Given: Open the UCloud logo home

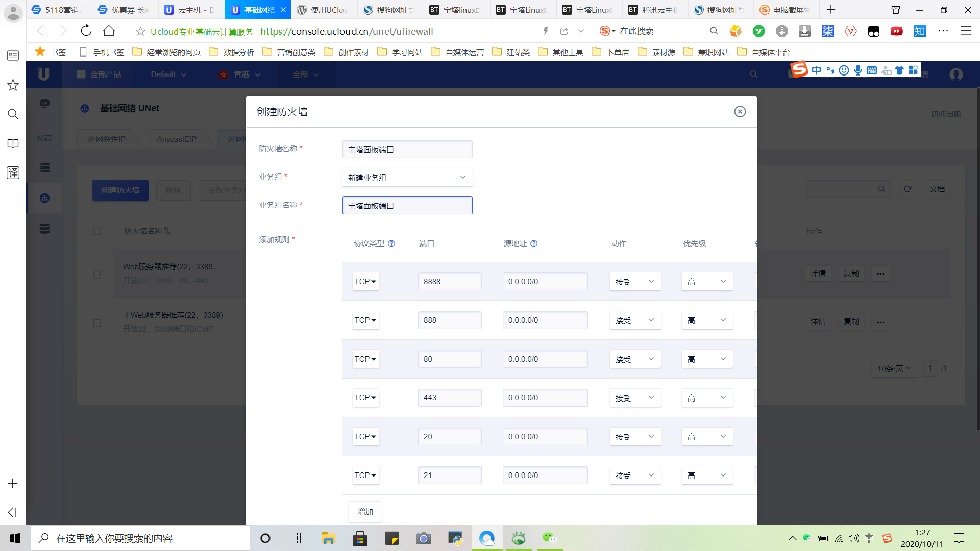Looking at the screenshot, I should [44, 74].
